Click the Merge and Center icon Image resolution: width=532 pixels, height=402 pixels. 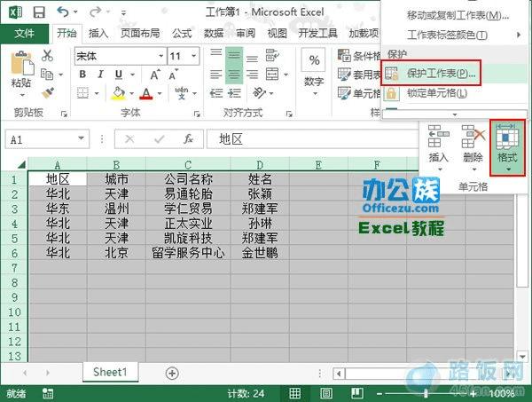(x=272, y=74)
